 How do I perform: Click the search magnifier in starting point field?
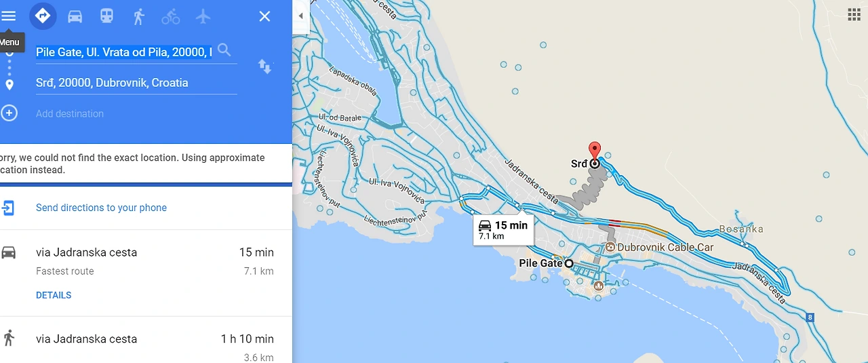tap(224, 50)
